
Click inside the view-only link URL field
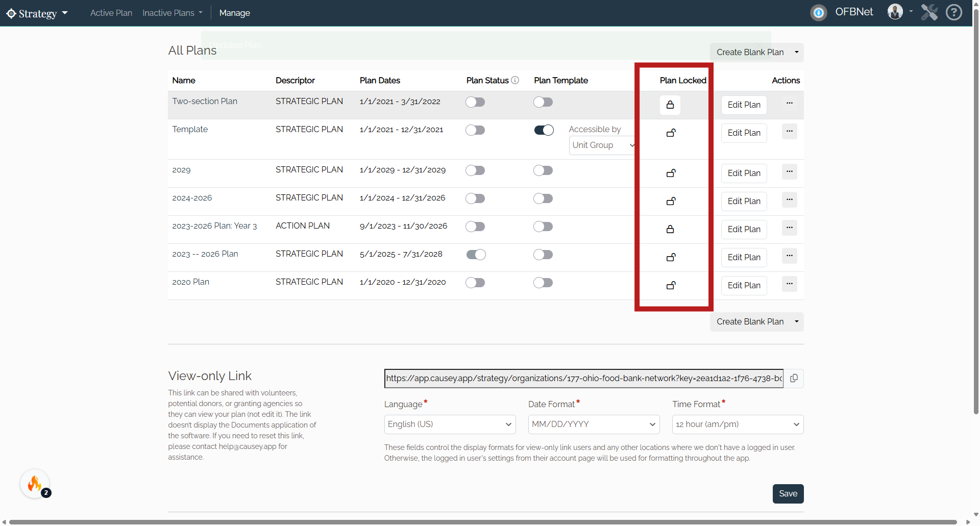point(583,379)
